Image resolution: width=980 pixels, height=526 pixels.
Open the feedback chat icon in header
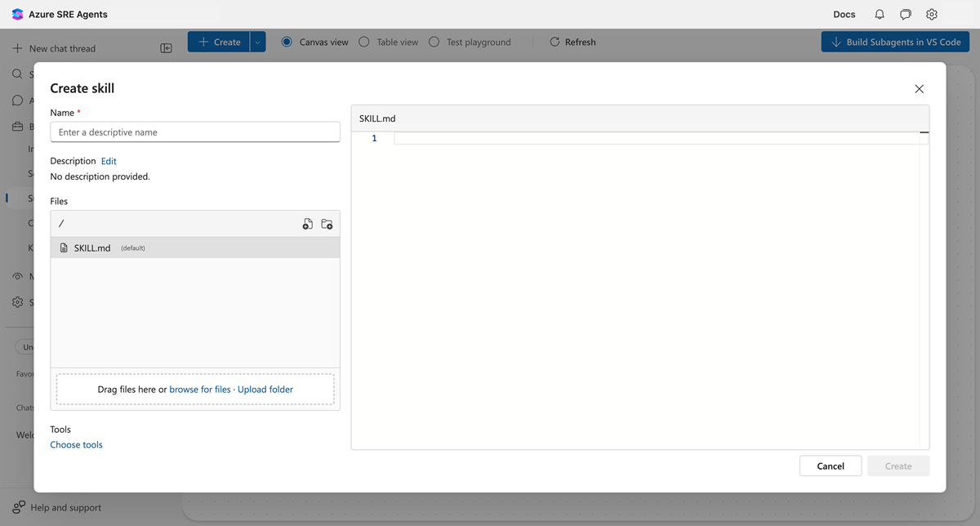[x=906, y=15]
